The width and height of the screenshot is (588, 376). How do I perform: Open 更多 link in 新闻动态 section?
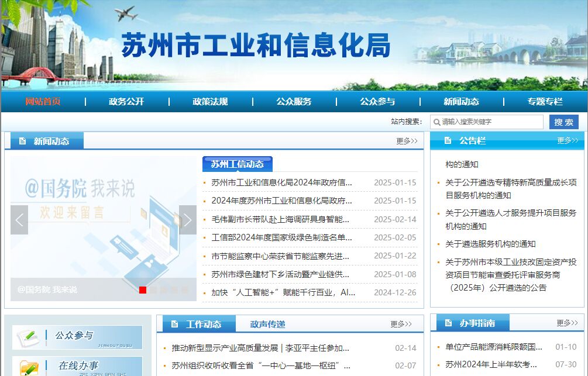pyautogui.click(x=407, y=141)
